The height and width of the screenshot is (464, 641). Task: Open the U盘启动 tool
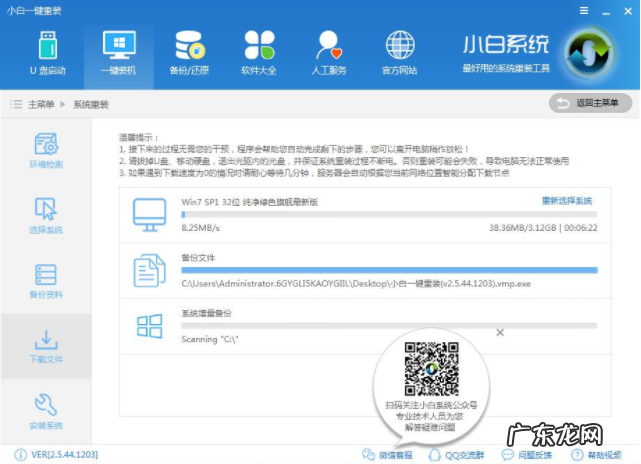click(47, 54)
